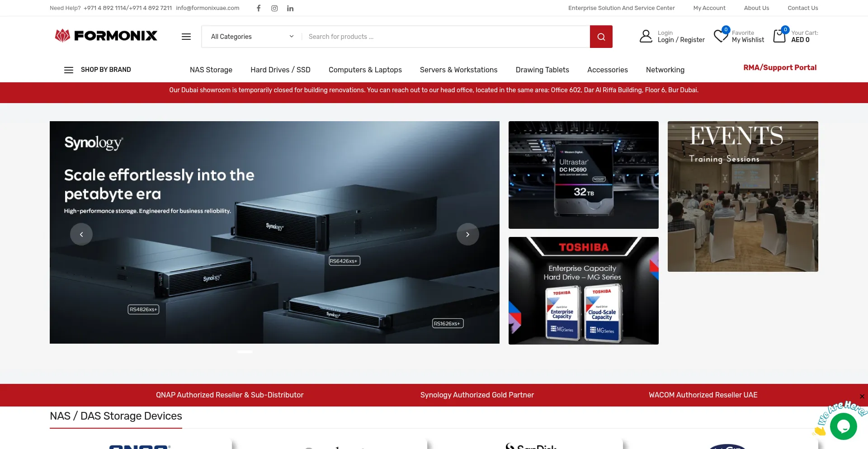
Task: Open the Ultrastar DC HC690 32TB banner
Action: pyautogui.click(x=584, y=175)
